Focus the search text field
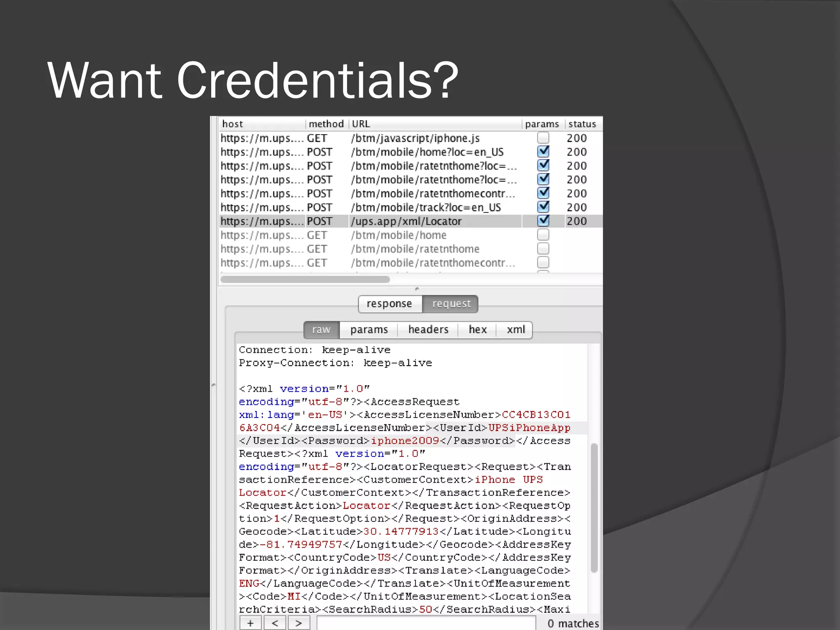 tap(426, 623)
